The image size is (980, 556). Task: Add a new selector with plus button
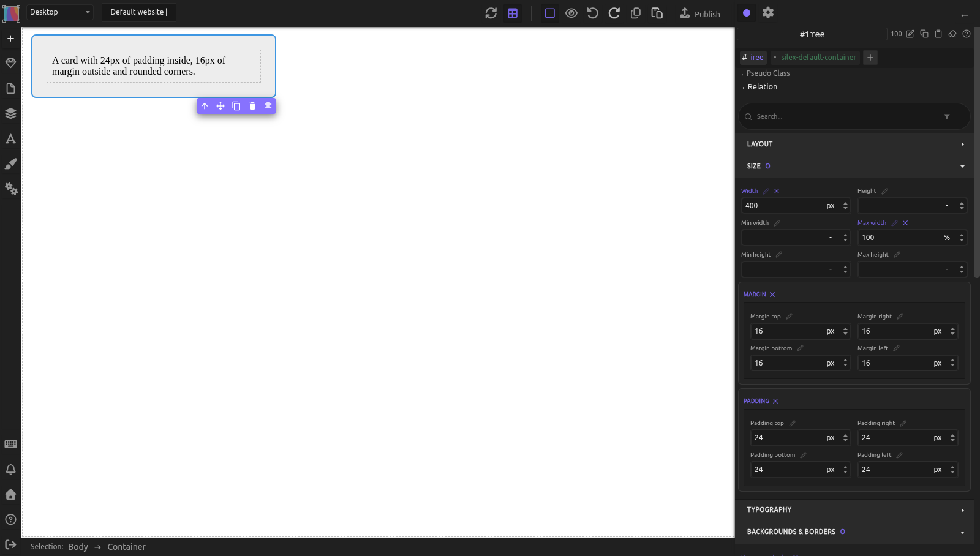point(870,58)
